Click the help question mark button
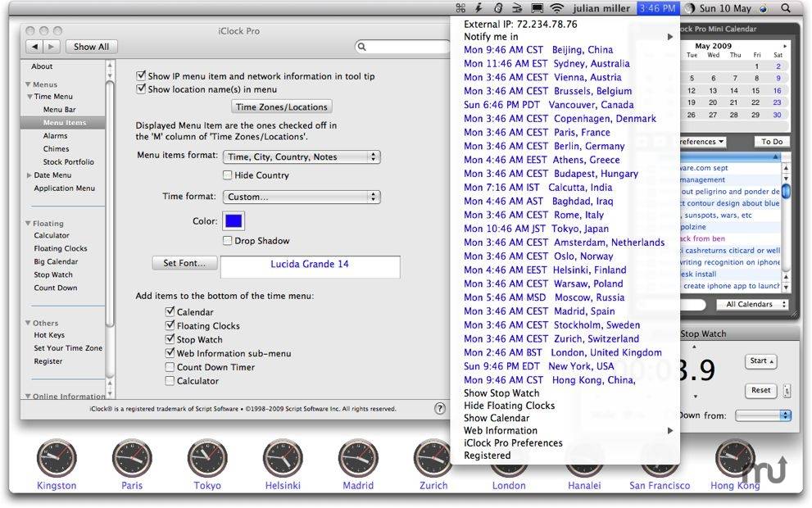This screenshot has height=508, width=812. 440,408
